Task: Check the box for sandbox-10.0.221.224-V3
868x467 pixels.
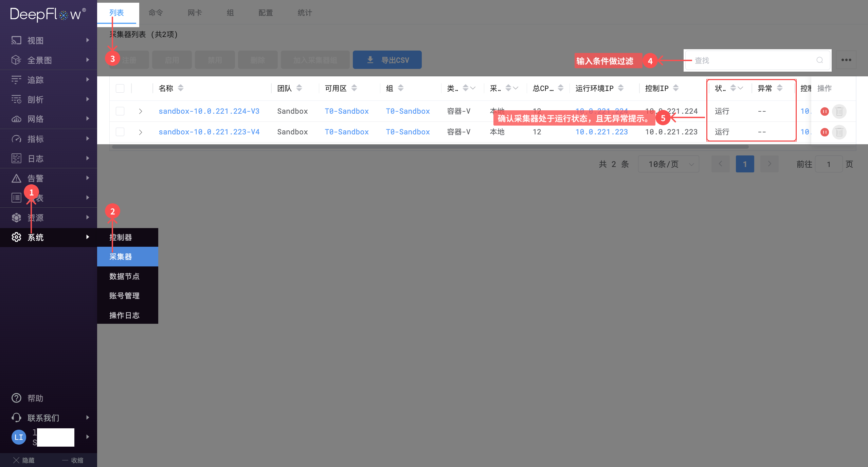Action: pyautogui.click(x=120, y=111)
